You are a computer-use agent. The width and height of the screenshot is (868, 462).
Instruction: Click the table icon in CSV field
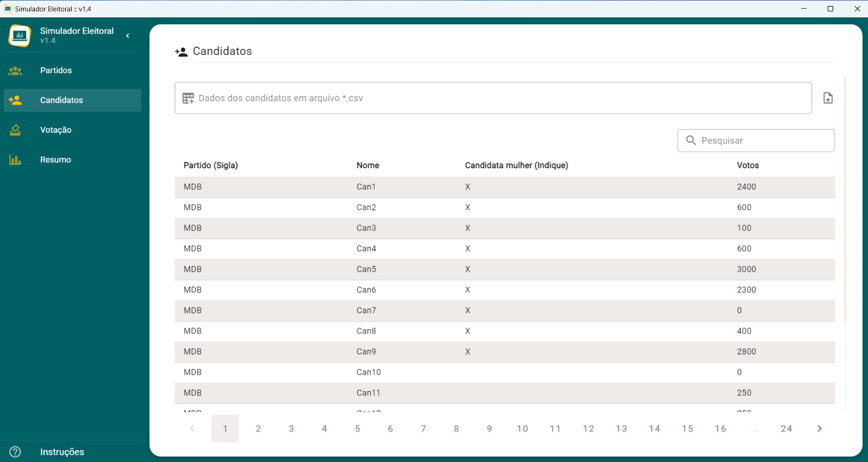[188, 98]
